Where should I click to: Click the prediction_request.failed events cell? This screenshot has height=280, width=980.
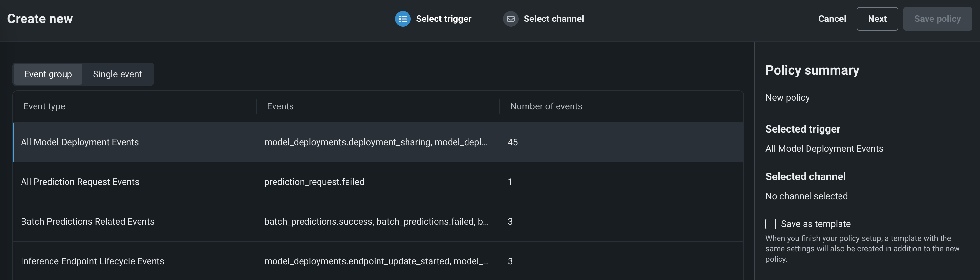tap(314, 182)
